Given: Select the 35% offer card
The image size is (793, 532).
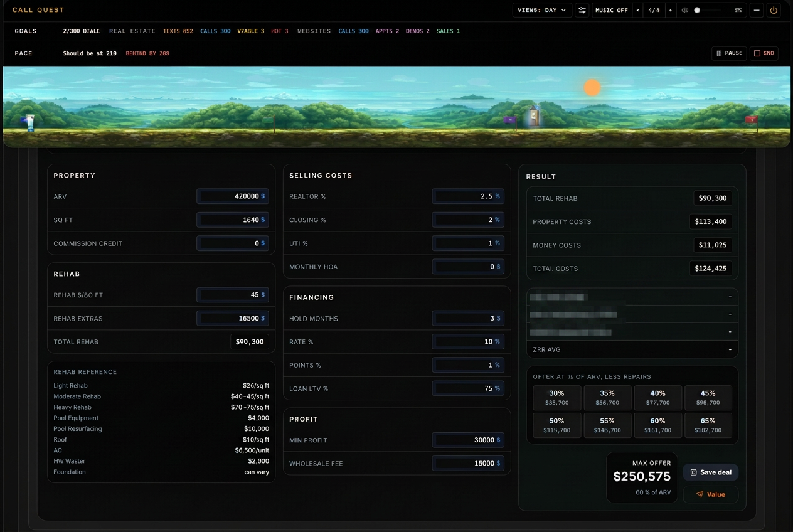Looking at the screenshot, I should click(x=607, y=398).
